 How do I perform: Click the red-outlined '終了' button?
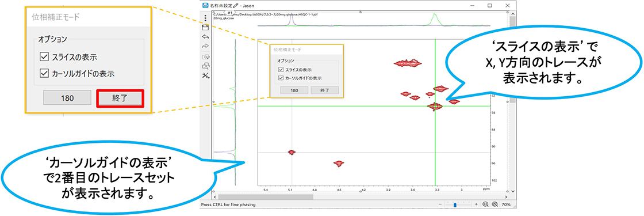(x=120, y=98)
